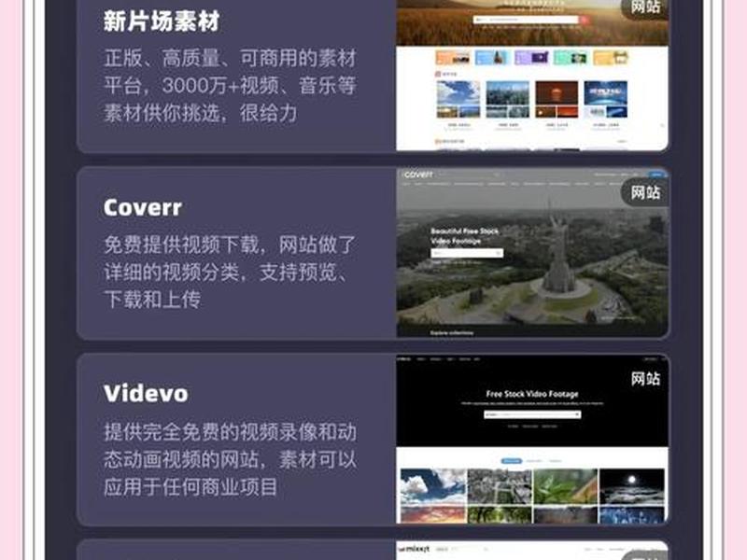Click the 'Beautiful Free Stock Video Footage' heading in the Coverr preview
Viewport: 747px width, 560px height.
(x=464, y=236)
